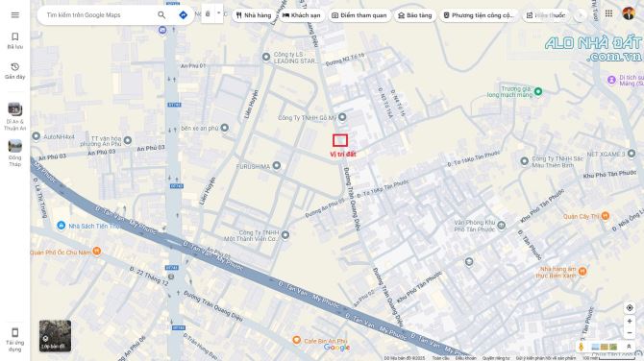Select Quán Cây Trị restaurant pin

pyautogui.click(x=606, y=216)
